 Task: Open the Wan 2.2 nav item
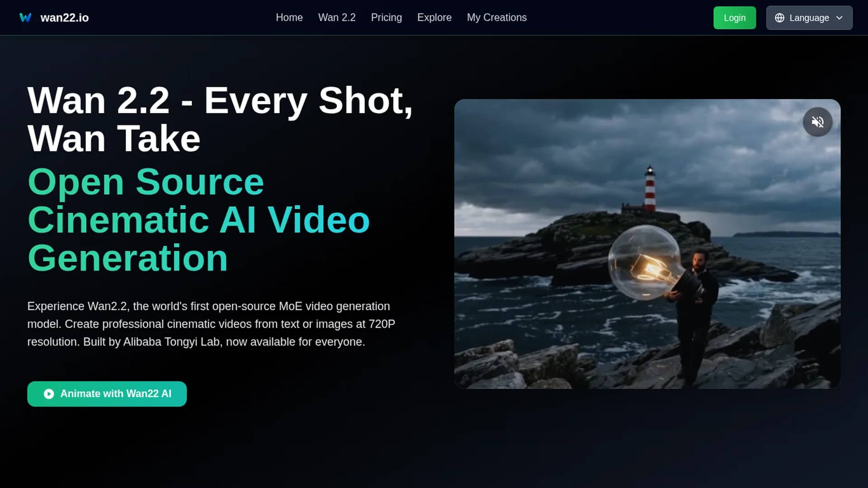337,18
